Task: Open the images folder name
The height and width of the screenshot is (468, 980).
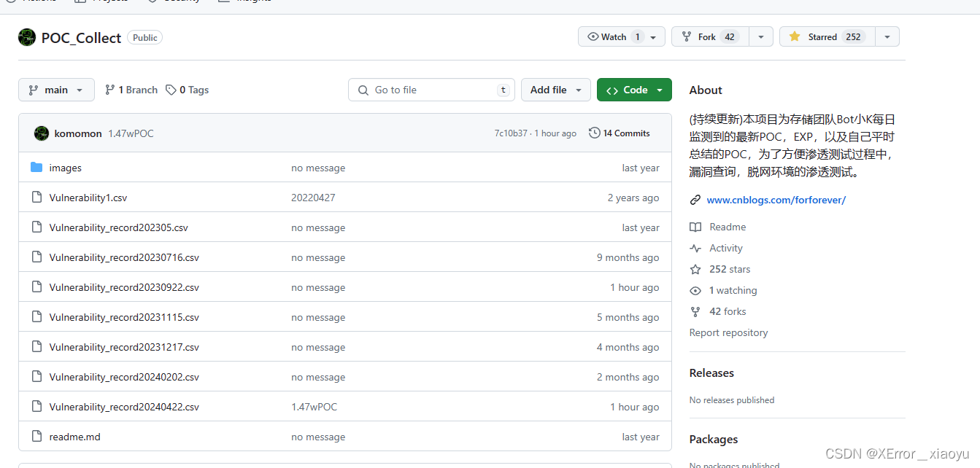Action: coord(65,168)
